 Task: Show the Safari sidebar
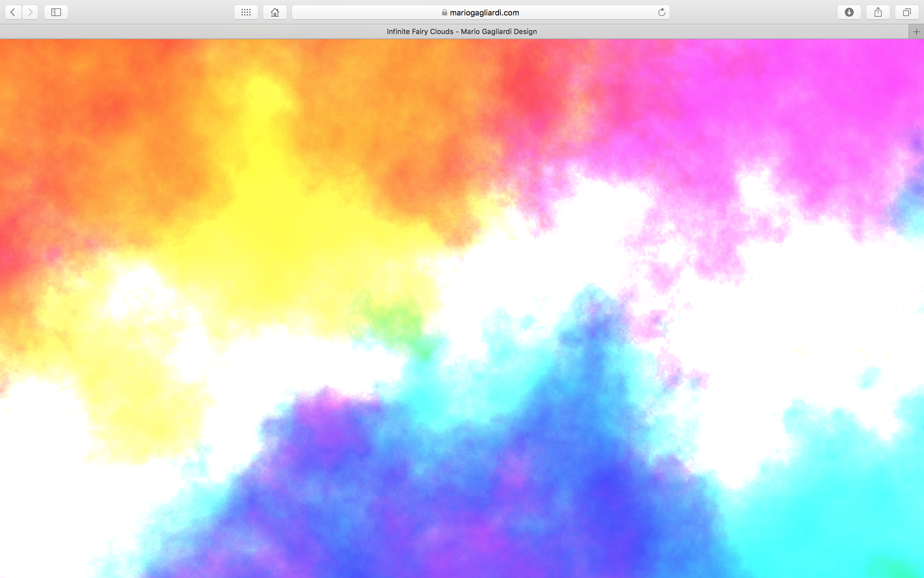pyautogui.click(x=56, y=12)
